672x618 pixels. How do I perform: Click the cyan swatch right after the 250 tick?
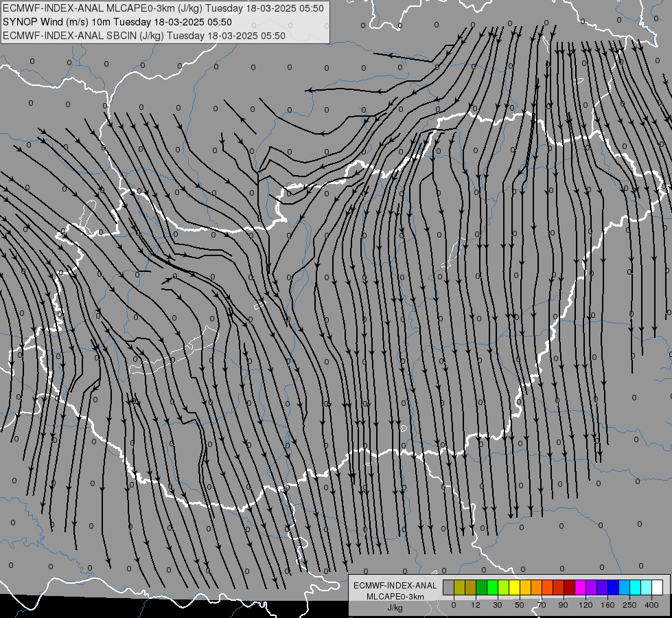[x=635, y=587]
